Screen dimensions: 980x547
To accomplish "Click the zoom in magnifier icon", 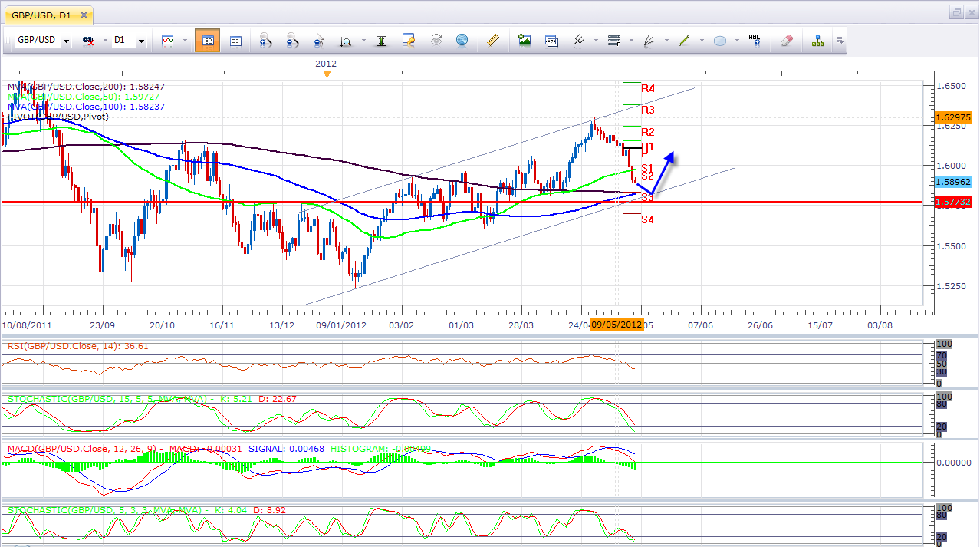I will pyautogui.click(x=265, y=41).
